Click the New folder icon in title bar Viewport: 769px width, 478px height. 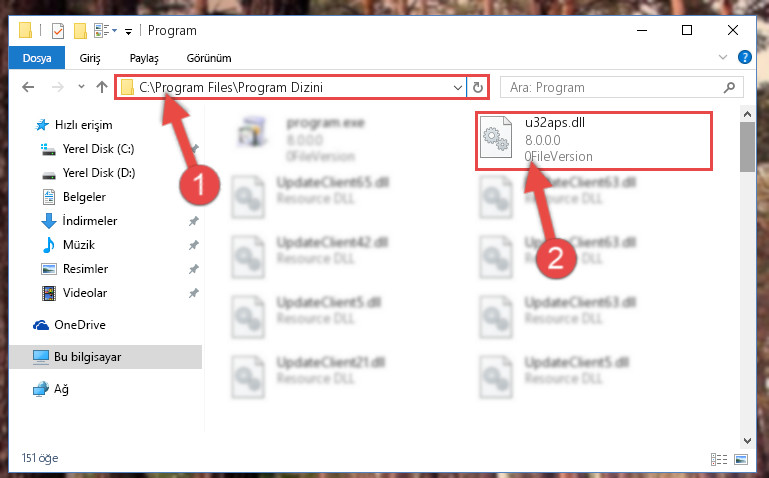[80, 30]
